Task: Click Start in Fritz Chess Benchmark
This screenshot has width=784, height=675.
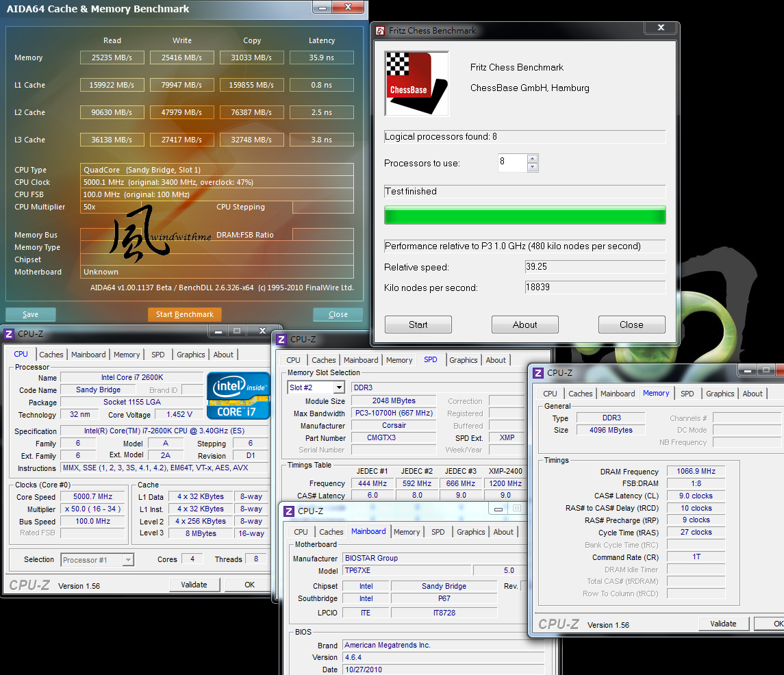Action: click(x=418, y=324)
